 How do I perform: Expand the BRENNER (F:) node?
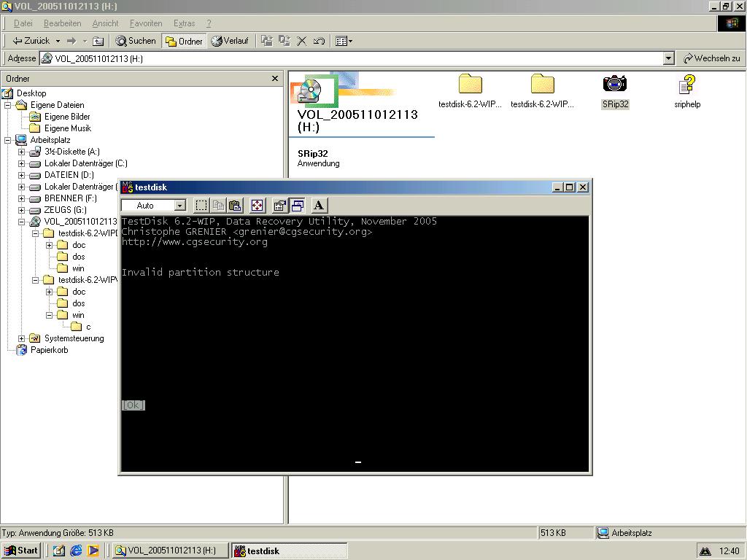point(21,198)
